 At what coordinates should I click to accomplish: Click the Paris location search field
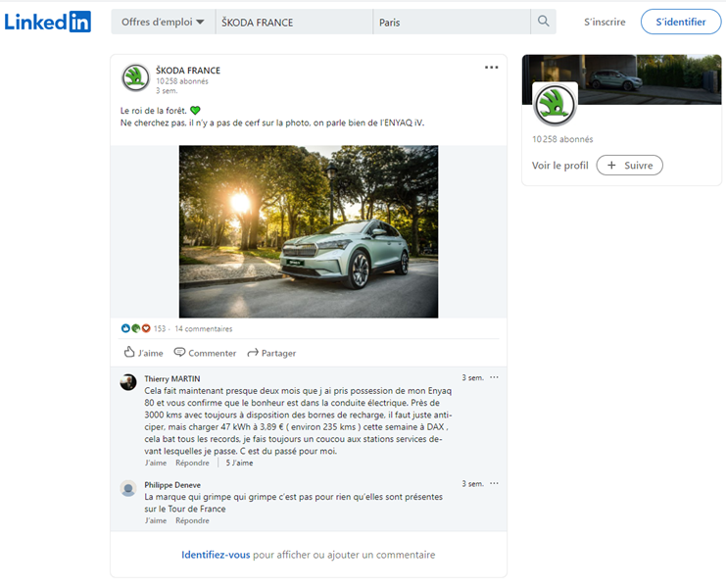pos(451,22)
